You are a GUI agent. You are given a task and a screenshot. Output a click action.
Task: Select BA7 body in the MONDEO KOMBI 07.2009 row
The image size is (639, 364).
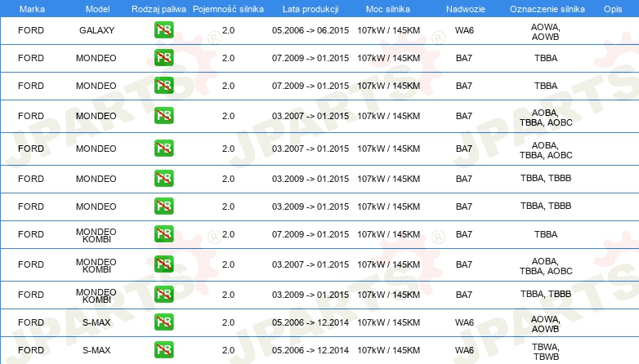pos(464,234)
